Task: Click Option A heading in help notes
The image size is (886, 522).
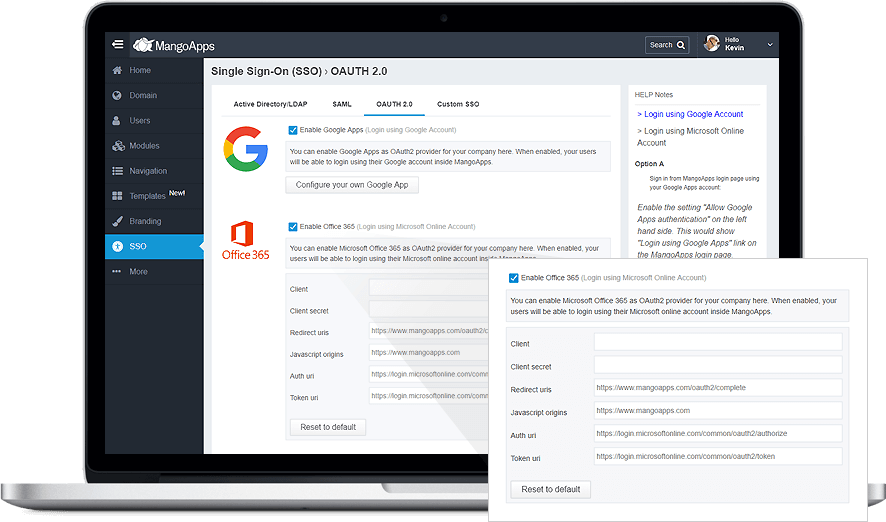Action: (x=649, y=164)
